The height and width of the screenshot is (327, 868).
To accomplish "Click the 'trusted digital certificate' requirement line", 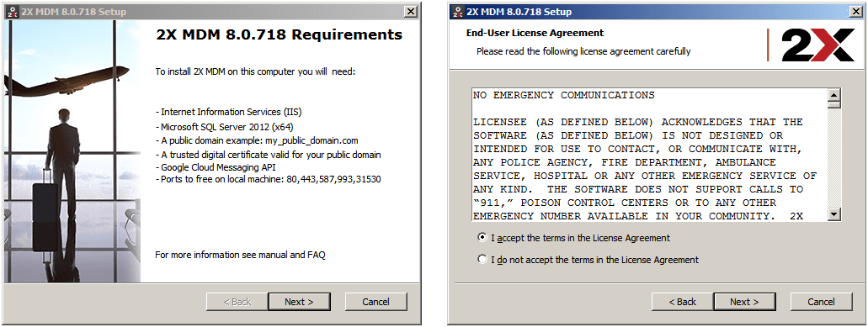I will [268, 155].
